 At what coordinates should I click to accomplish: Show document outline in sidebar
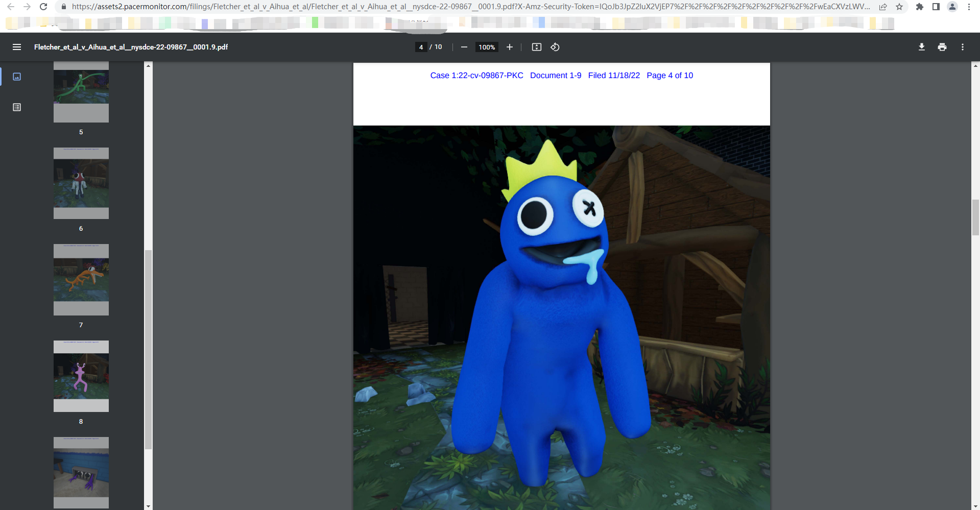point(17,107)
